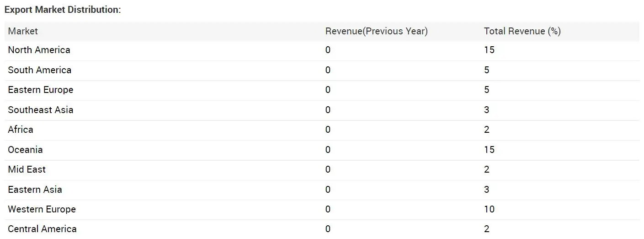The width and height of the screenshot is (644, 239).
Task: Click the Total Revenue (%) column header
Action: 522,31
